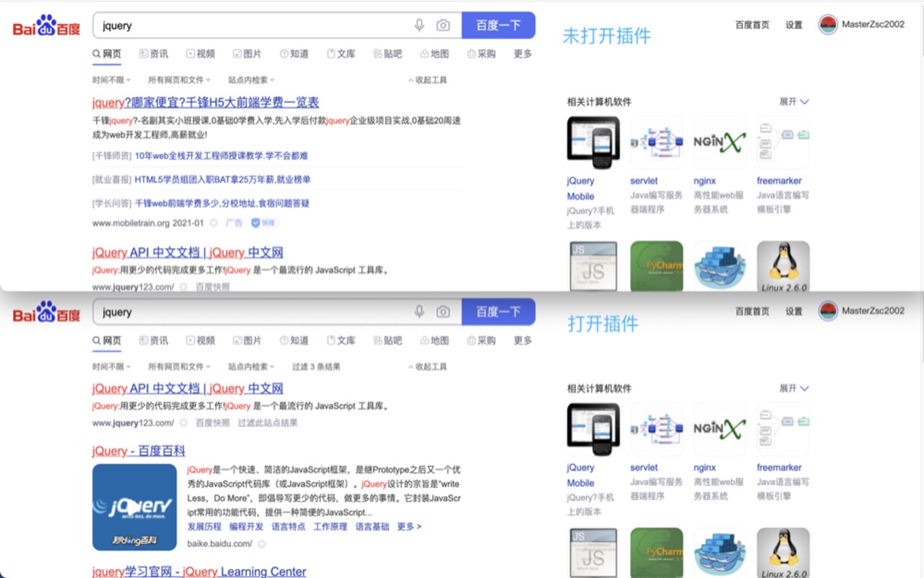The image size is (924, 578).
Task: Click the Baidu logo in 打开插件 page
Action: coord(47,313)
